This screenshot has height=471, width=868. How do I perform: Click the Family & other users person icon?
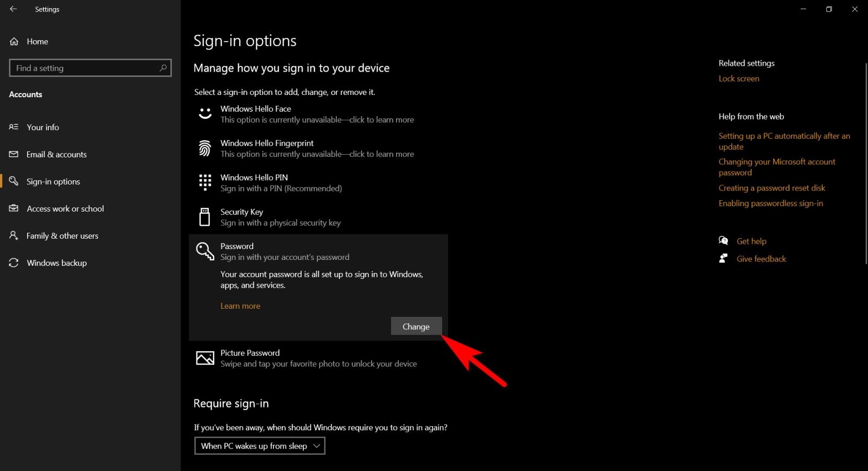pyautogui.click(x=14, y=235)
